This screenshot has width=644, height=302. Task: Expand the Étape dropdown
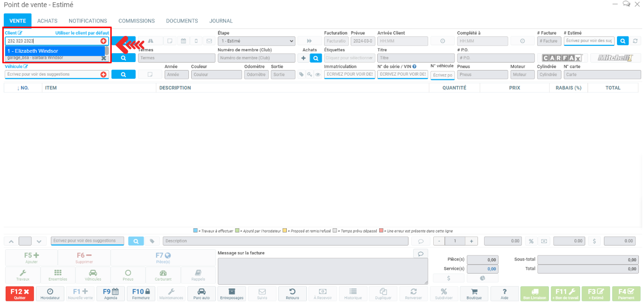(x=256, y=41)
